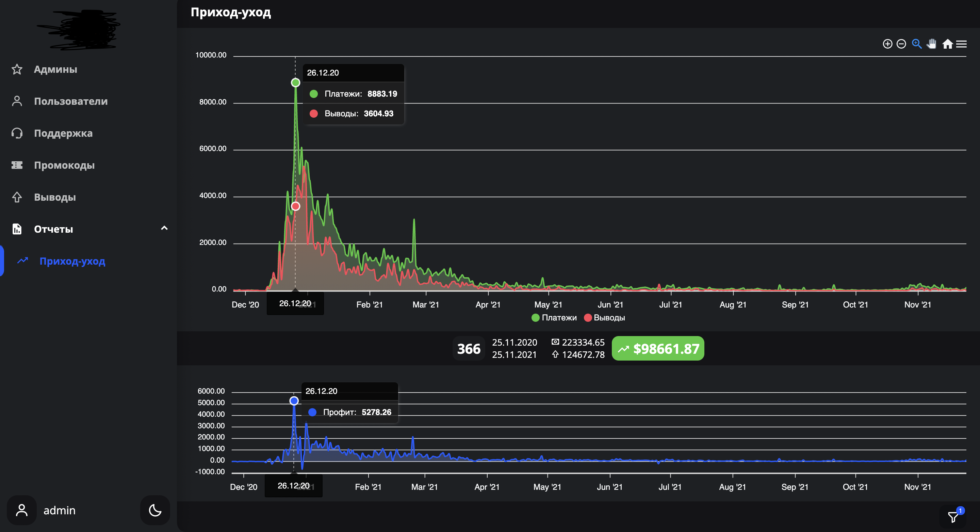The width and height of the screenshot is (980, 532).
Task: Click the end date 25.11.2021
Action: 514,354
